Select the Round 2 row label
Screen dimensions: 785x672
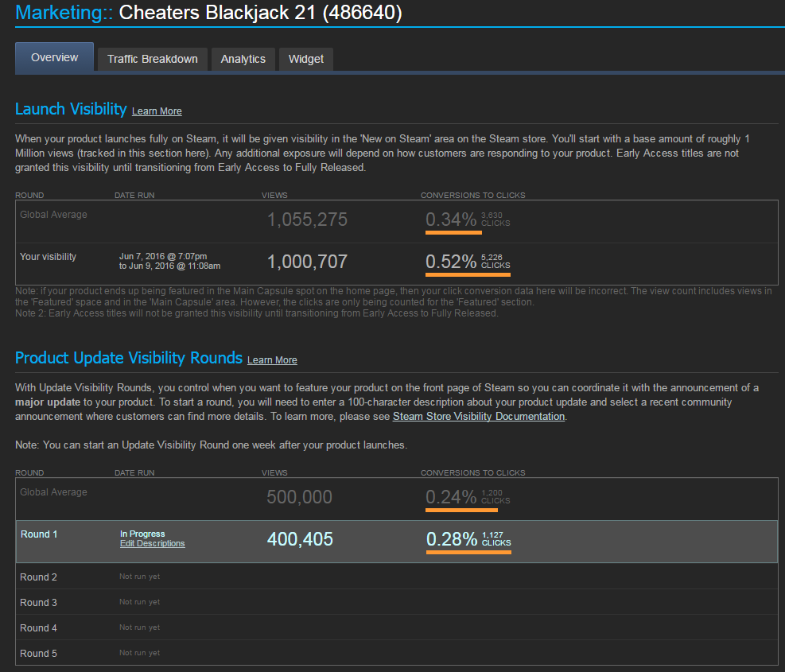click(38, 577)
